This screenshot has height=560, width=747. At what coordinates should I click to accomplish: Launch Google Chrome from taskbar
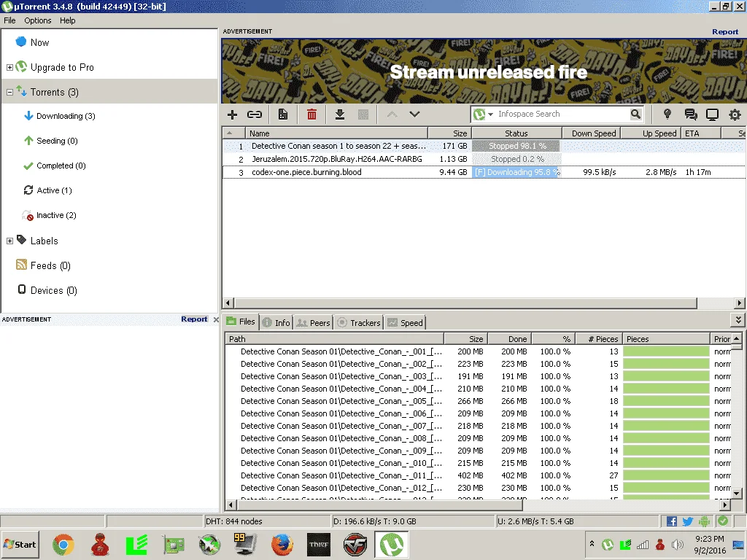tap(63, 545)
